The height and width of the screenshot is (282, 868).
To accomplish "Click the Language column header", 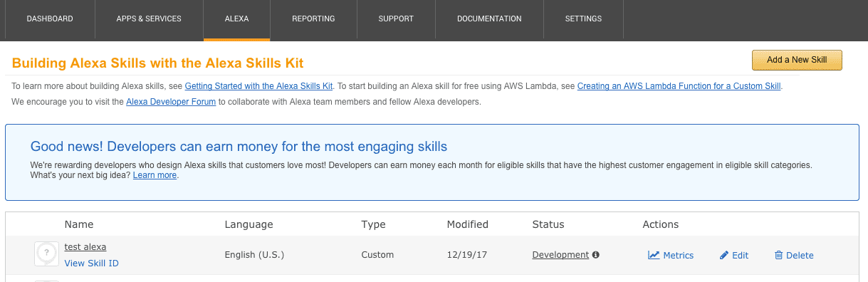I will point(249,224).
